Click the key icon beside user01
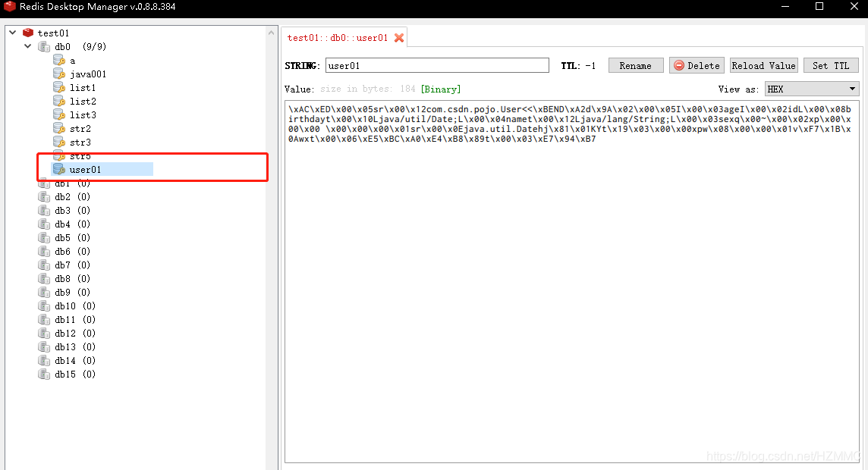Image resolution: width=868 pixels, height=470 pixels. tap(59, 169)
